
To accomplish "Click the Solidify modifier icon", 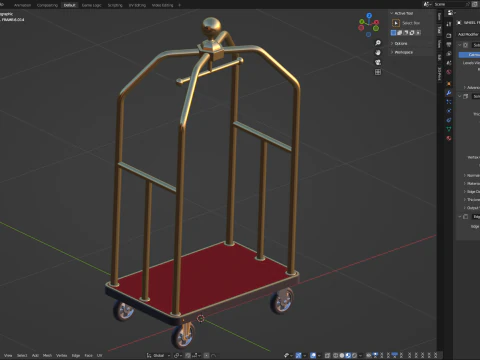I will [466, 96].
